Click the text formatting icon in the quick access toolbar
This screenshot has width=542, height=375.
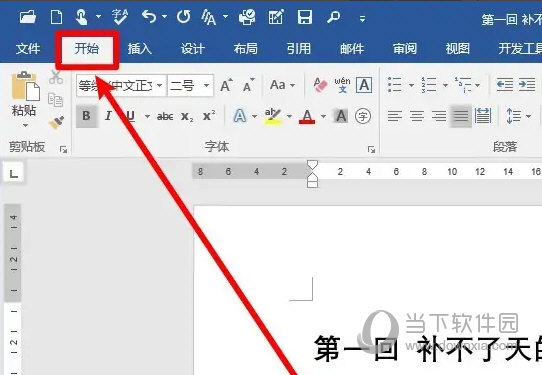209,17
